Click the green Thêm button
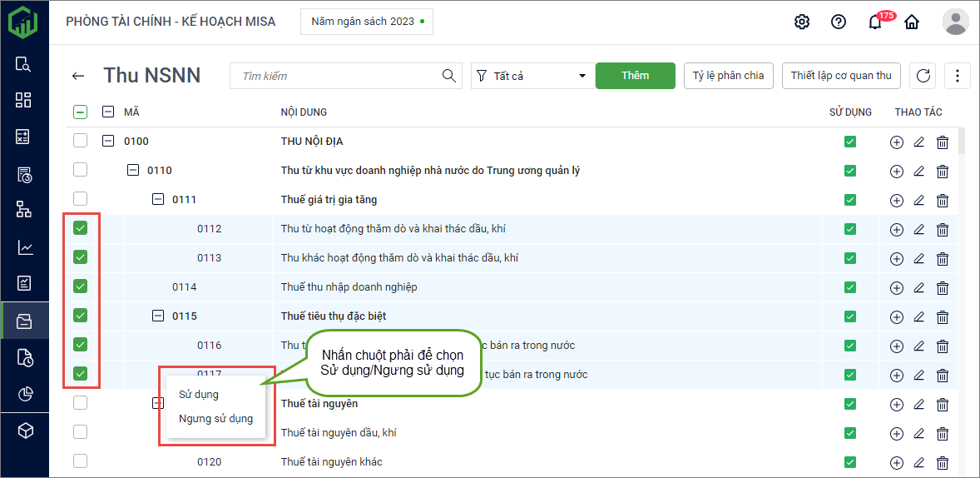The width and height of the screenshot is (980, 478). (x=635, y=76)
